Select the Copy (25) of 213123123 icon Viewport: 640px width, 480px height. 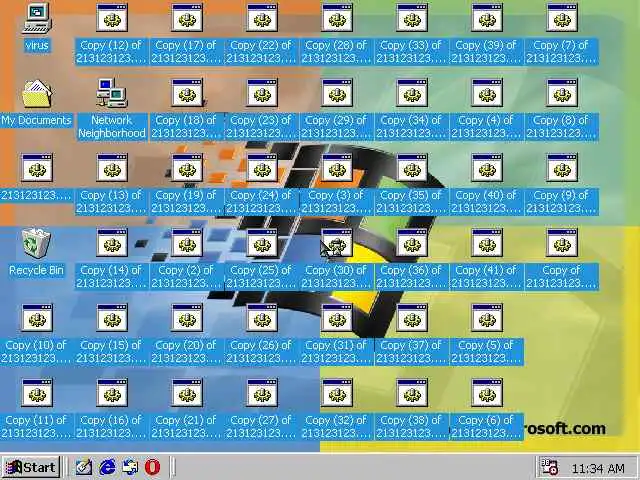[x=262, y=243]
